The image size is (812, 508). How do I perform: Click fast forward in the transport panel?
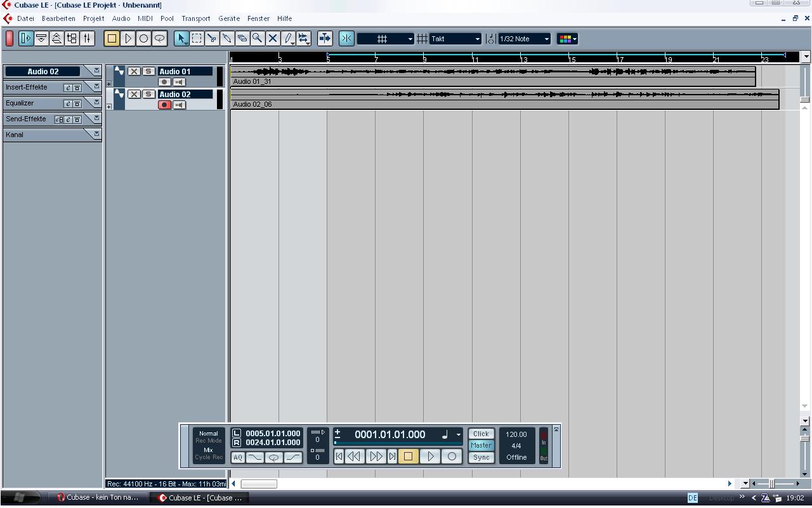(376, 456)
